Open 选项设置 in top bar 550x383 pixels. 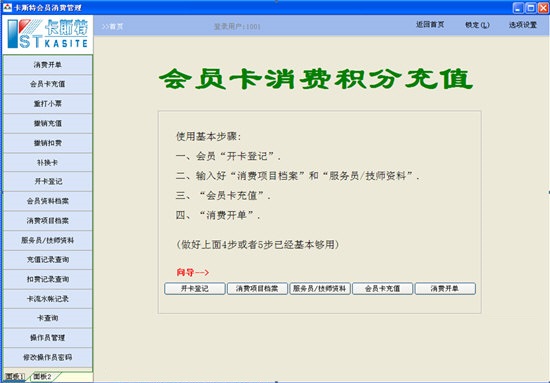523,25
